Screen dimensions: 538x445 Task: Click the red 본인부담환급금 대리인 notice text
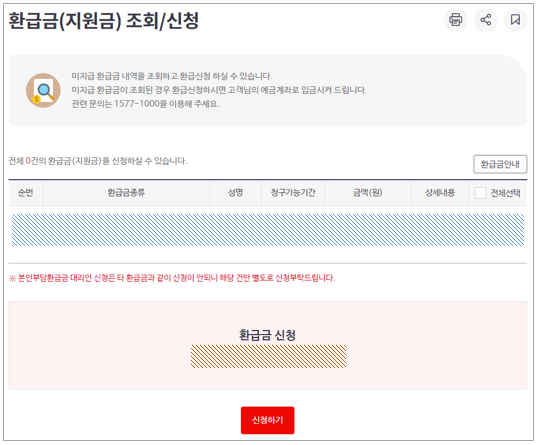[x=172, y=278]
